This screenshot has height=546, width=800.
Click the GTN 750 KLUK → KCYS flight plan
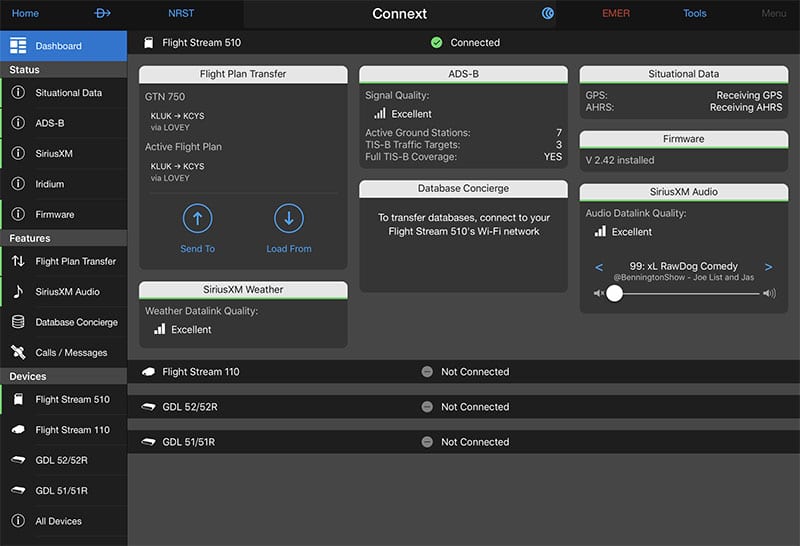point(177,121)
